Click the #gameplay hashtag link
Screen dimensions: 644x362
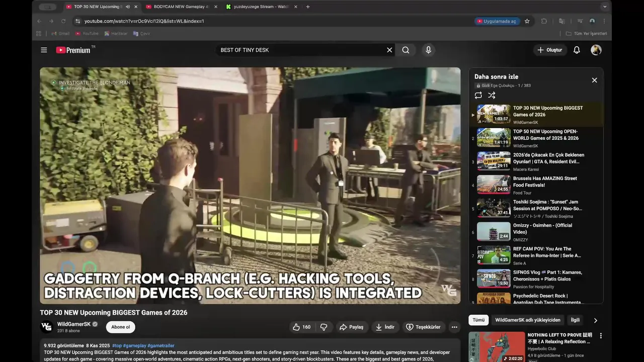click(134, 345)
